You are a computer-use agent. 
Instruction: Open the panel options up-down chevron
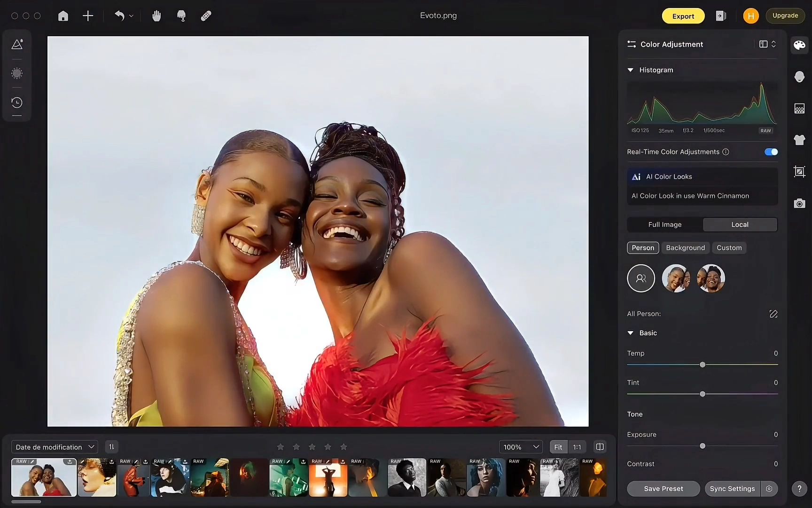coord(773,44)
